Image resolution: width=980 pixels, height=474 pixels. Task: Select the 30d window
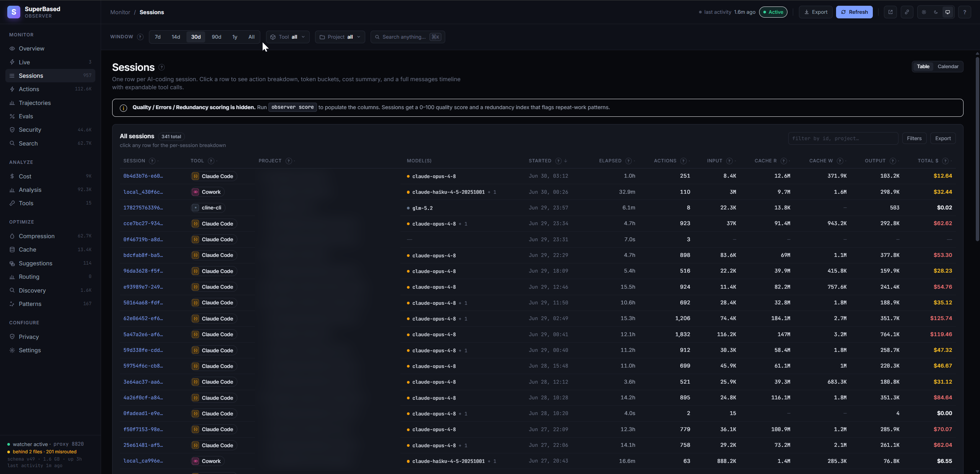click(x=196, y=37)
